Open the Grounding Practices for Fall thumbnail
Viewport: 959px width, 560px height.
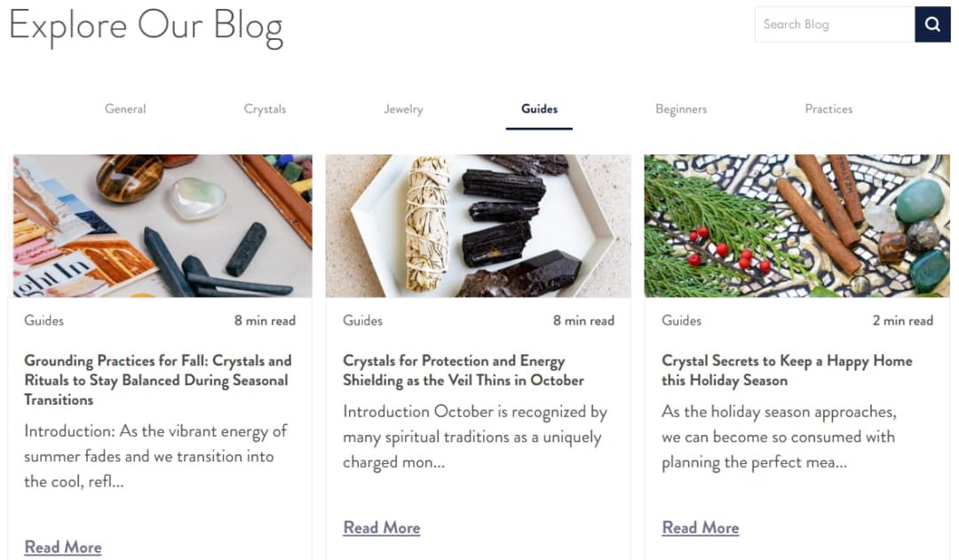click(162, 225)
